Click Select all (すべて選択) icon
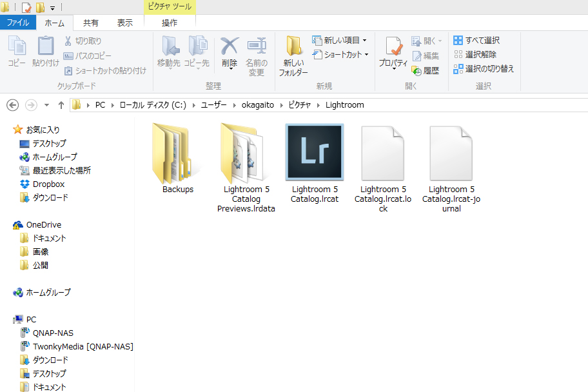The image size is (588, 392). pos(458,40)
